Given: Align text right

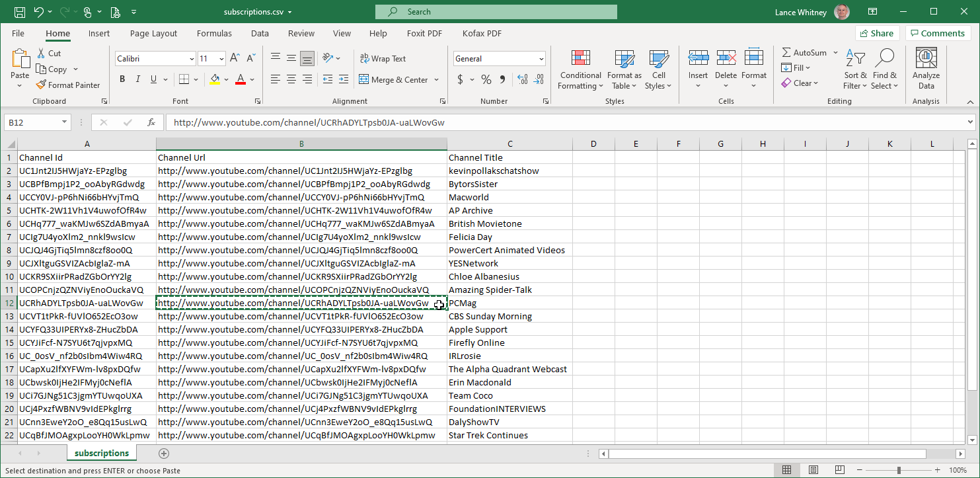Looking at the screenshot, I should [x=307, y=79].
